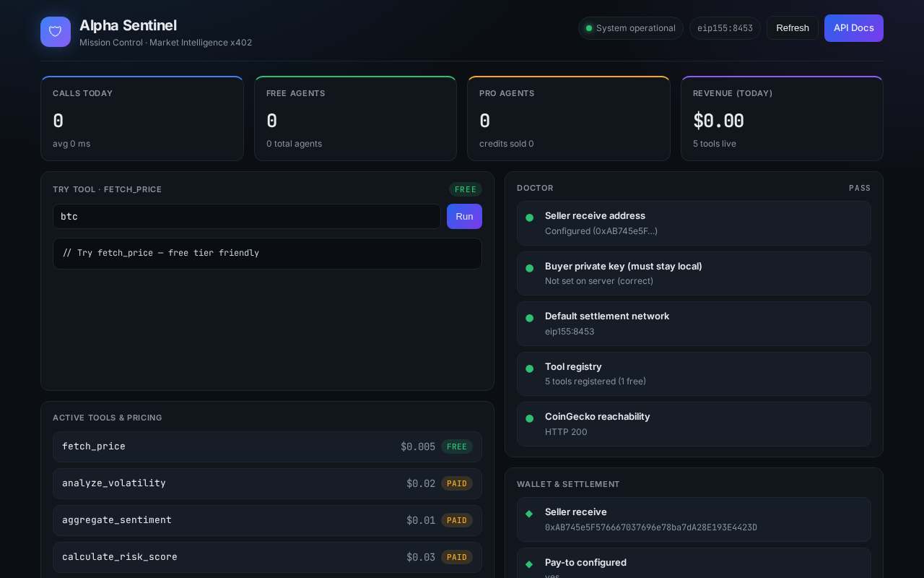
Task: Click the PAID badge on calculate_risk_score row
Action: coord(457,557)
